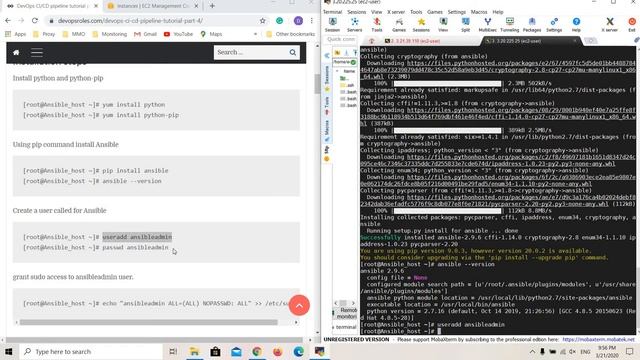The image size is (640, 360).
Task: Show hidden system tray icons
Action: [x=532, y=351]
